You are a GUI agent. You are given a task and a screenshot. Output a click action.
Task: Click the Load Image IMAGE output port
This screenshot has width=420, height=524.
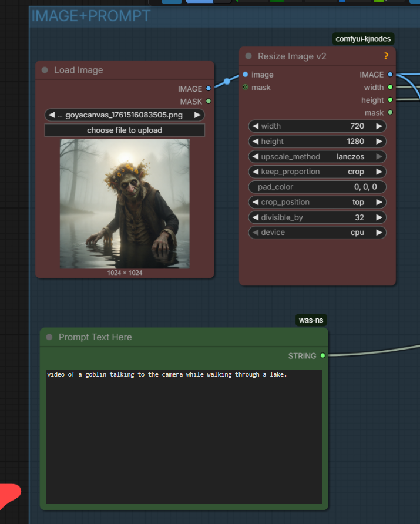(x=208, y=89)
